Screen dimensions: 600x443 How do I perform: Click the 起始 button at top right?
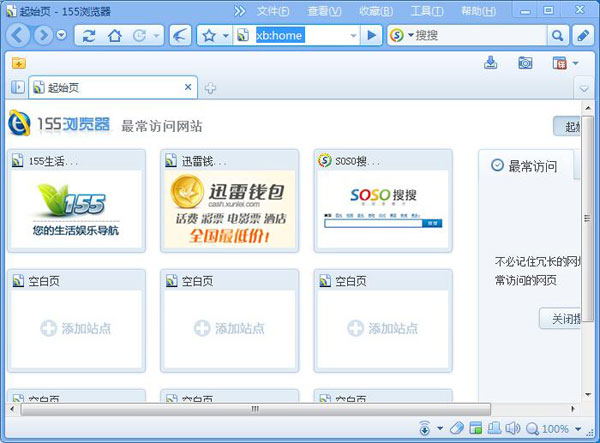tap(567, 126)
